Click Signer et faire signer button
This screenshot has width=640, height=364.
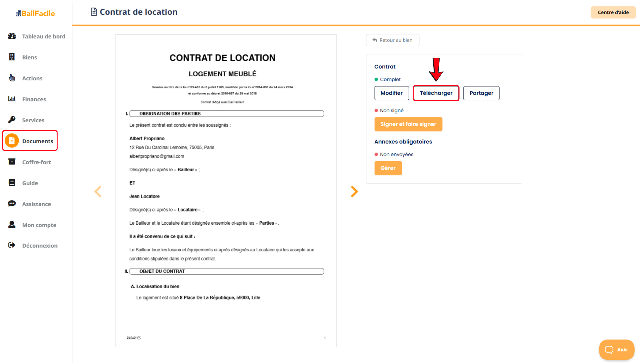[x=408, y=124]
